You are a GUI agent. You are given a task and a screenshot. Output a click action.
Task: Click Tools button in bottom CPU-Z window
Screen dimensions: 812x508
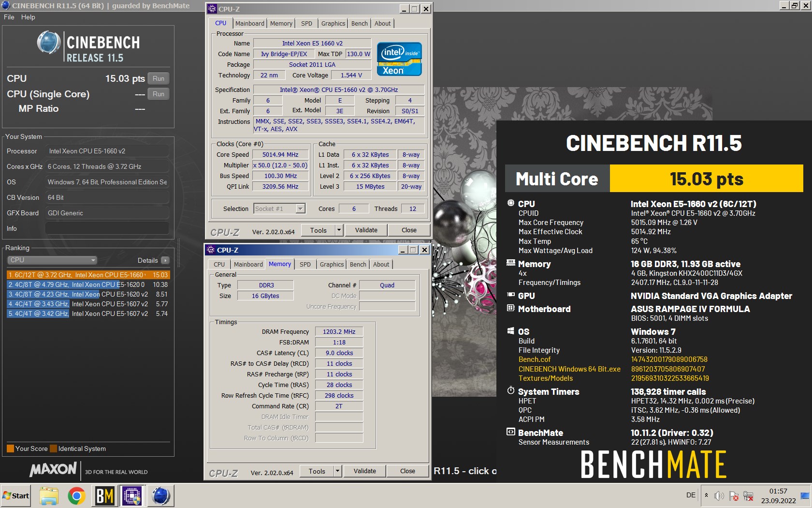pyautogui.click(x=317, y=471)
